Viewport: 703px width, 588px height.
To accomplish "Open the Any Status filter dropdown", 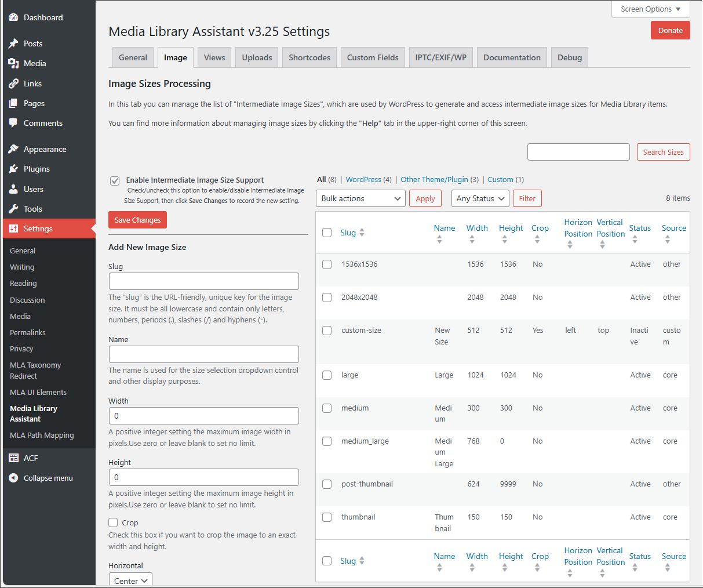I will pyautogui.click(x=480, y=198).
